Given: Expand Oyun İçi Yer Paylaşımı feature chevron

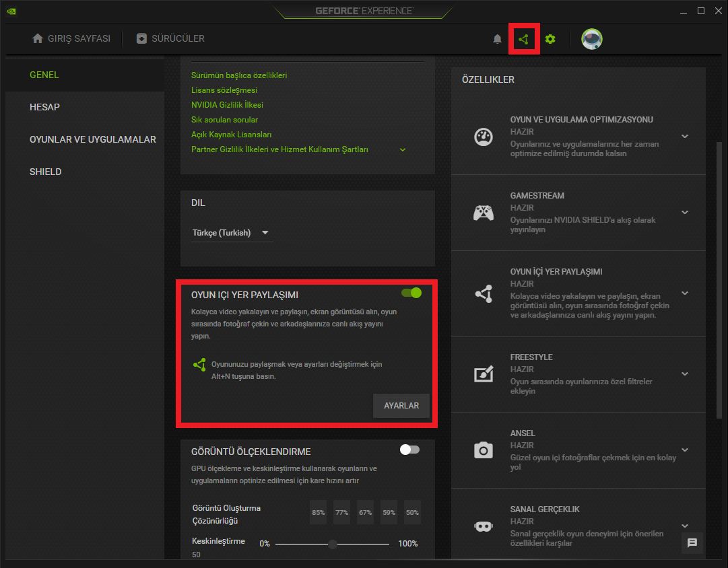Looking at the screenshot, I should click(685, 293).
